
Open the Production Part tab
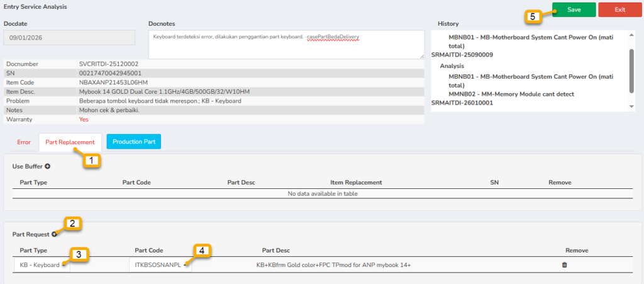[133, 142]
